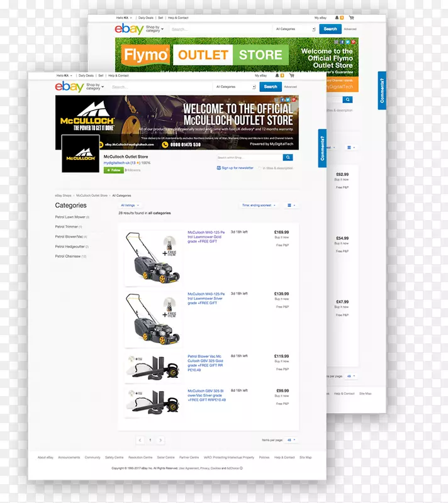The image size is (448, 503).
Task: Click orange notification badge in McCulloch window
Action: point(282,75)
